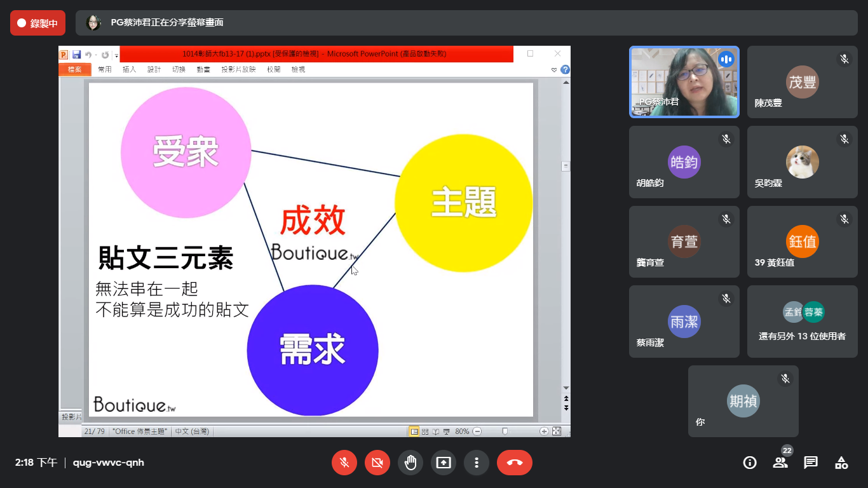Screen dimensions: 868x488
Task: Click blue 需求 circle on slide
Action: tap(313, 350)
